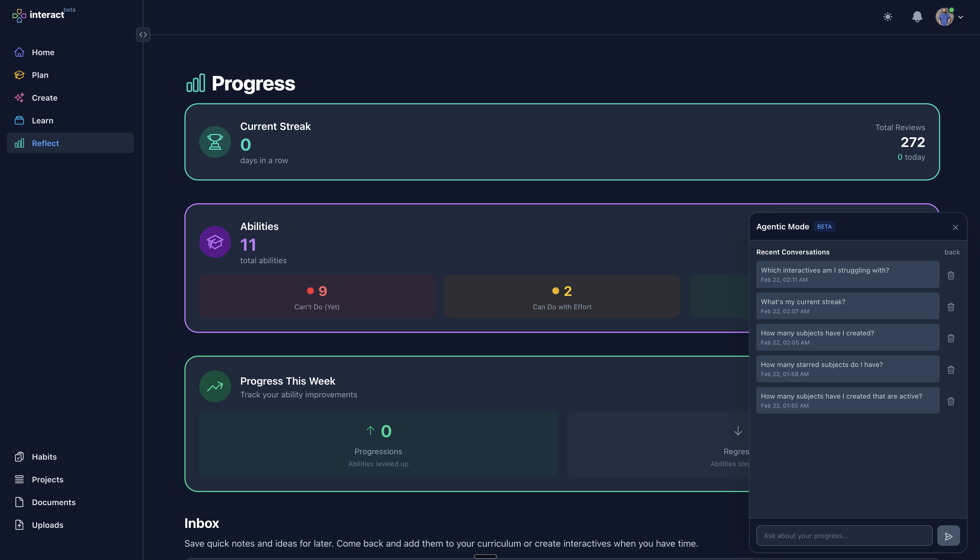This screenshot has width=980, height=560.
Task: Toggle light/dark theme with the sun icon
Action: click(888, 17)
